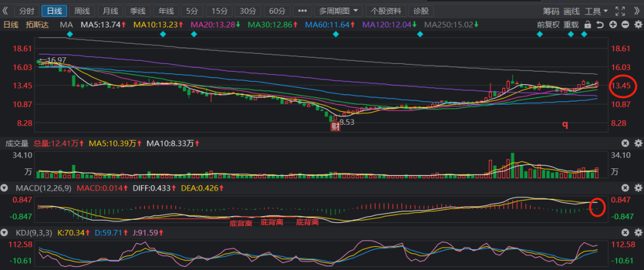Viewport: 644px width, 270px height.
Task: Click the undo arrow icon
Action: point(600,24)
